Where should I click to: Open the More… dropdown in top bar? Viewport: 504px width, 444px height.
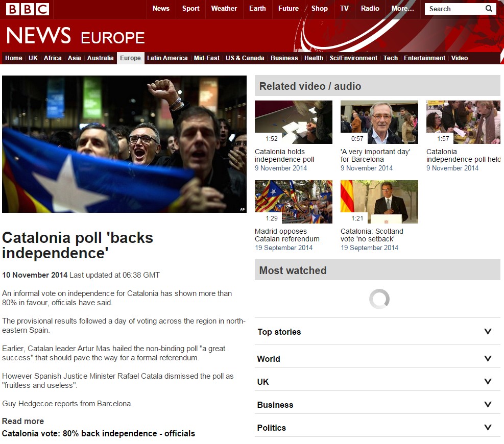[402, 9]
